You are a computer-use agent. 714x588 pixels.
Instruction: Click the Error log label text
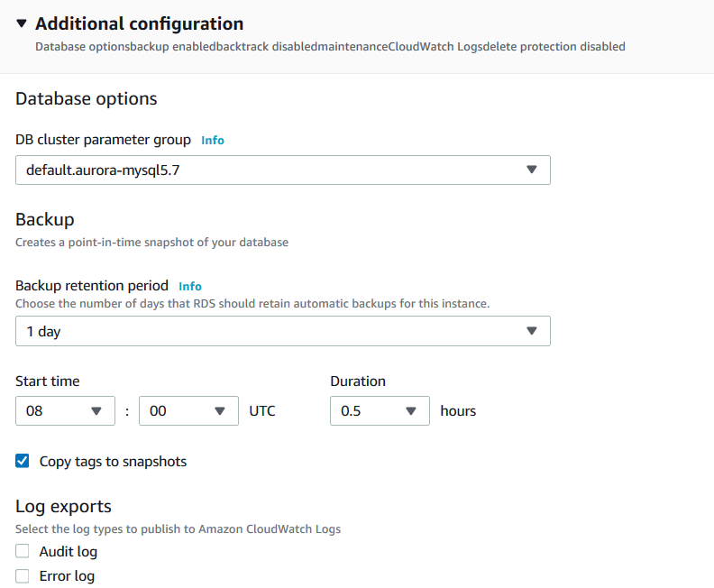click(x=67, y=575)
